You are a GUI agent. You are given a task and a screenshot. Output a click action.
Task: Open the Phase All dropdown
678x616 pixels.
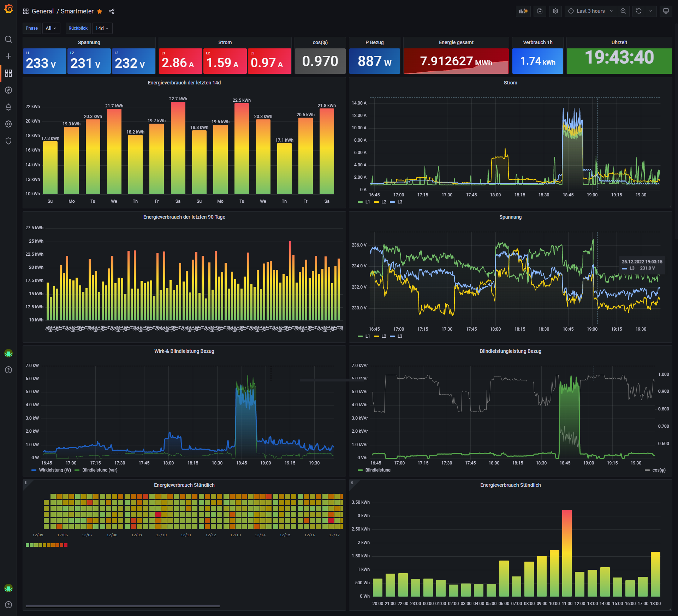51,28
